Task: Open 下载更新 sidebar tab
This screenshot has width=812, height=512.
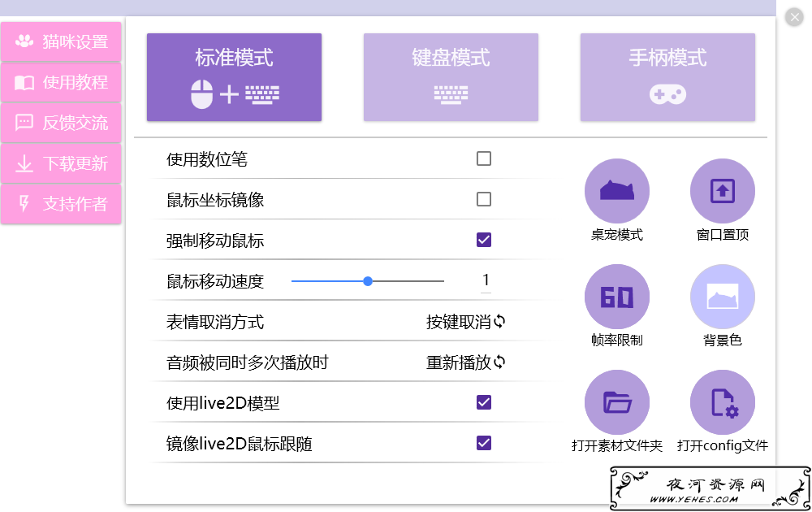Action: (x=61, y=163)
